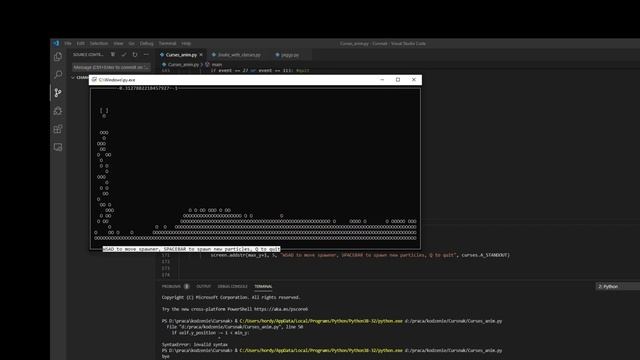Open the Search view in activity bar

point(58,75)
